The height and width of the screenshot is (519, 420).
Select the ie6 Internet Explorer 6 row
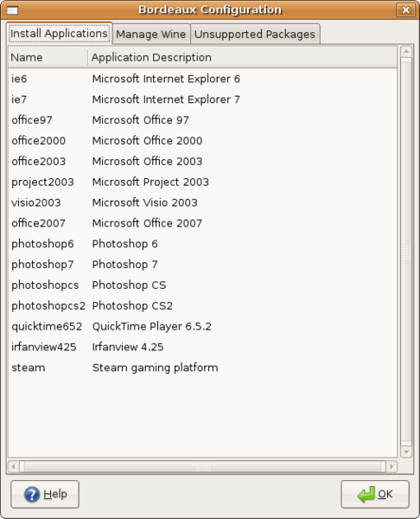pyautogui.click(x=202, y=79)
